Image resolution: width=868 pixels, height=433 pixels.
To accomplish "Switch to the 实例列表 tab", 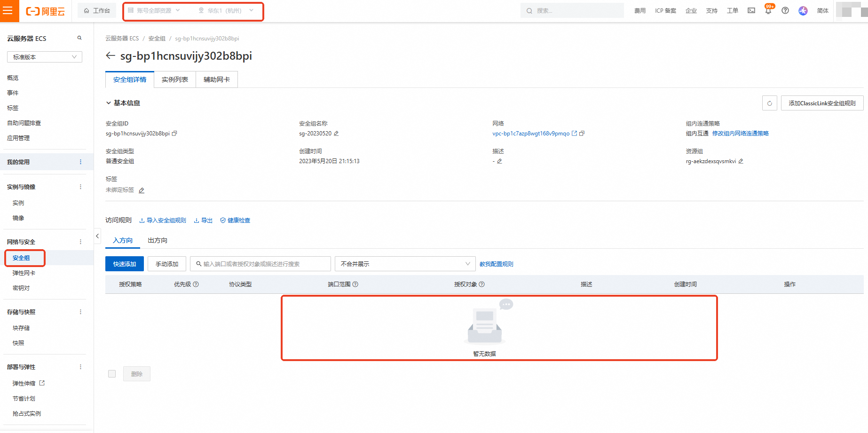I will click(x=175, y=79).
